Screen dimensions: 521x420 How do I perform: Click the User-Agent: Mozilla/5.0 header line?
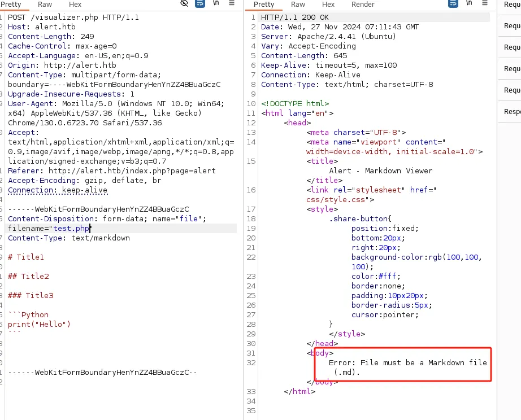pyautogui.click(x=116, y=104)
